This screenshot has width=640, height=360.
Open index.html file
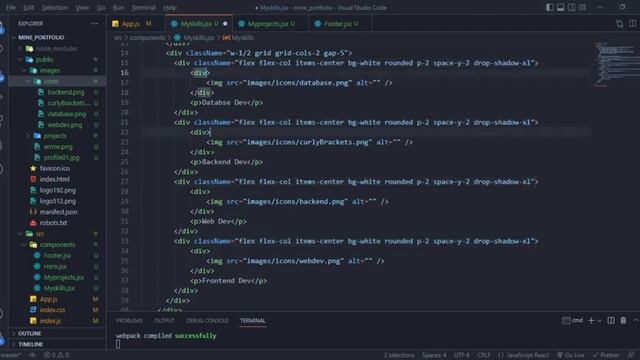click(54, 179)
